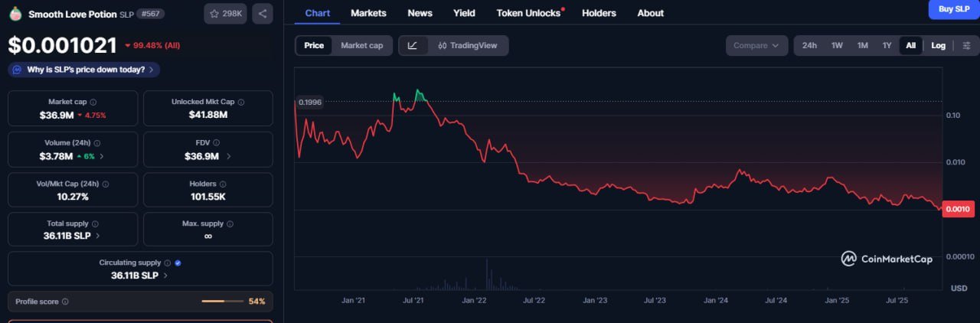The height and width of the screenshot is (323, 980).
Task: Switch to the Token Unlocks tab
Action: click(528, 13)
